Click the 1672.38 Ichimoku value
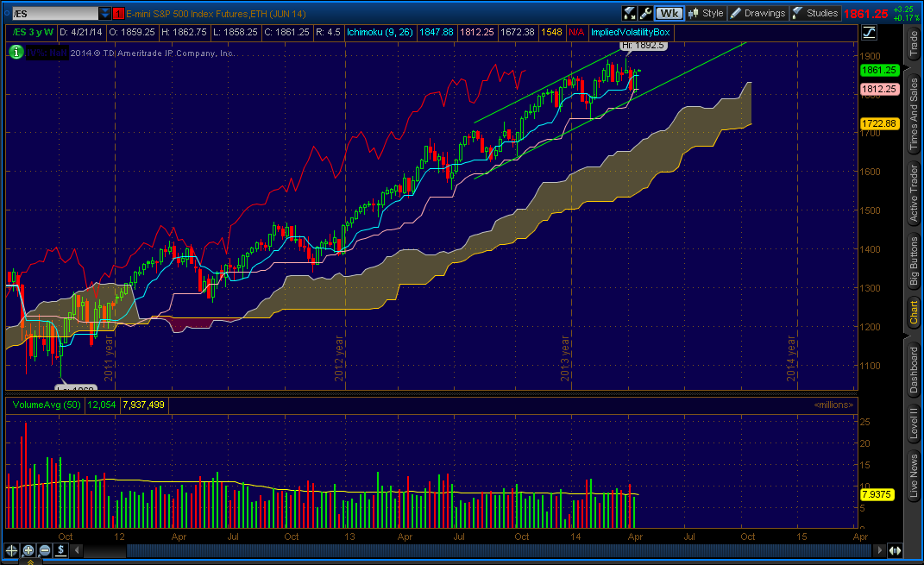Viewport: 924px width, 565px height. coord(518,32)
